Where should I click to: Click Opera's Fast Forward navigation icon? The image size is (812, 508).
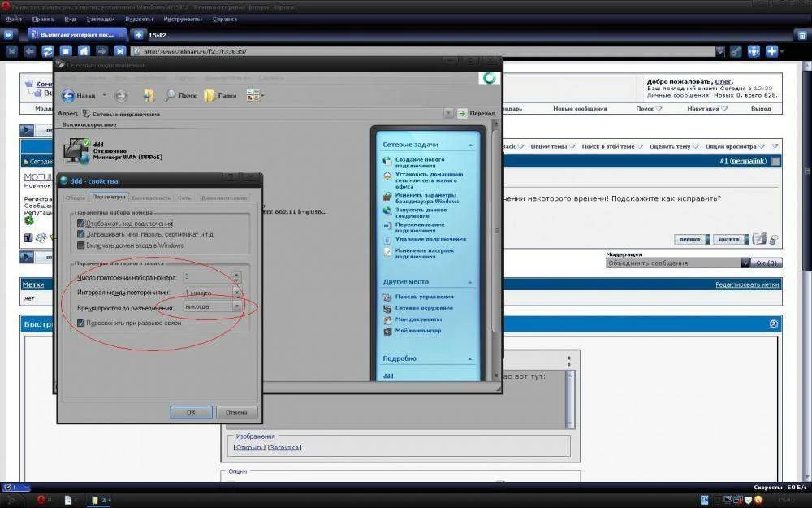(119, 51)
